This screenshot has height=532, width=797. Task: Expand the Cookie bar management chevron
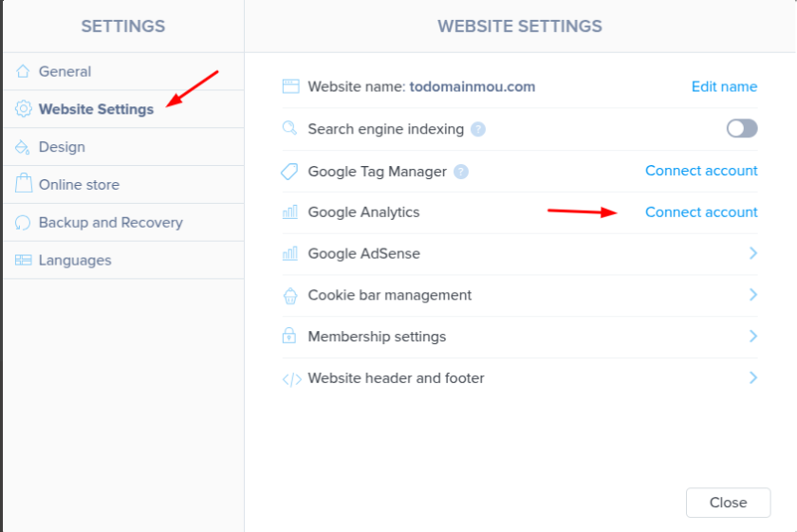[753, 295]
